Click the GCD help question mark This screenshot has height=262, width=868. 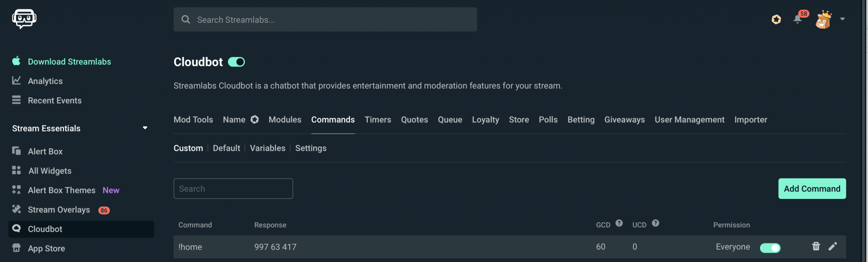point(619,223)
